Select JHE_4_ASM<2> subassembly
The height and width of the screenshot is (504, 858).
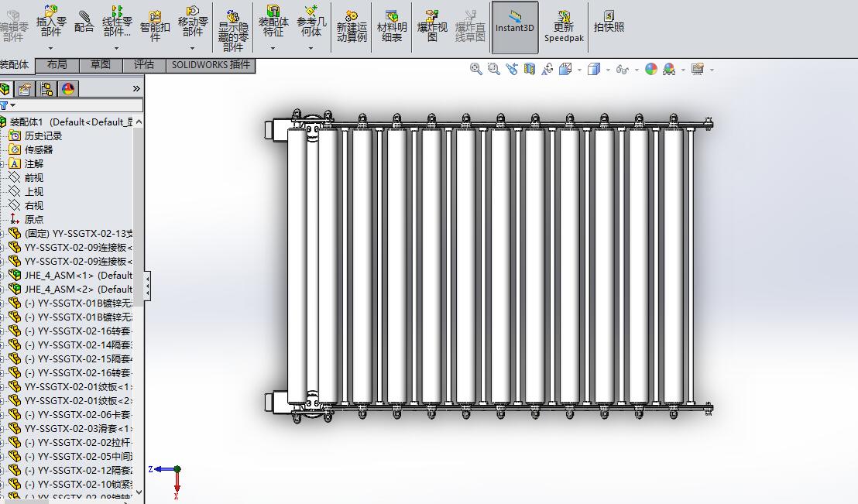[x=78, y=289]
